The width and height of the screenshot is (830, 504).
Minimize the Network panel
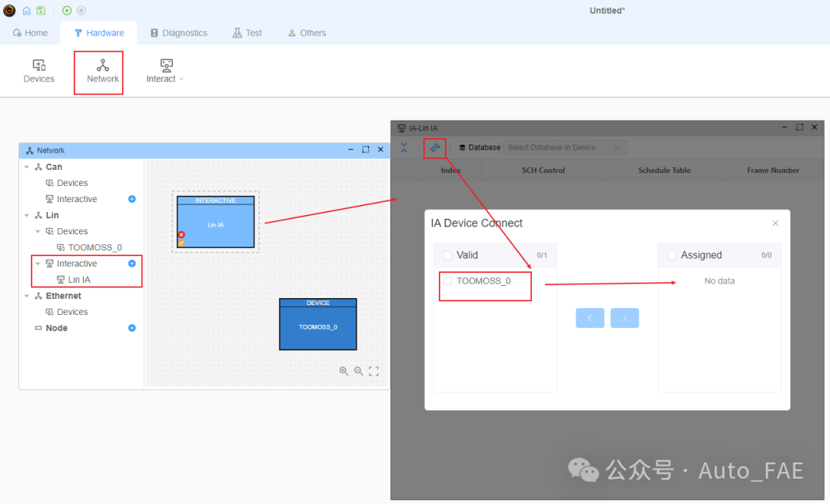(350, 150)
